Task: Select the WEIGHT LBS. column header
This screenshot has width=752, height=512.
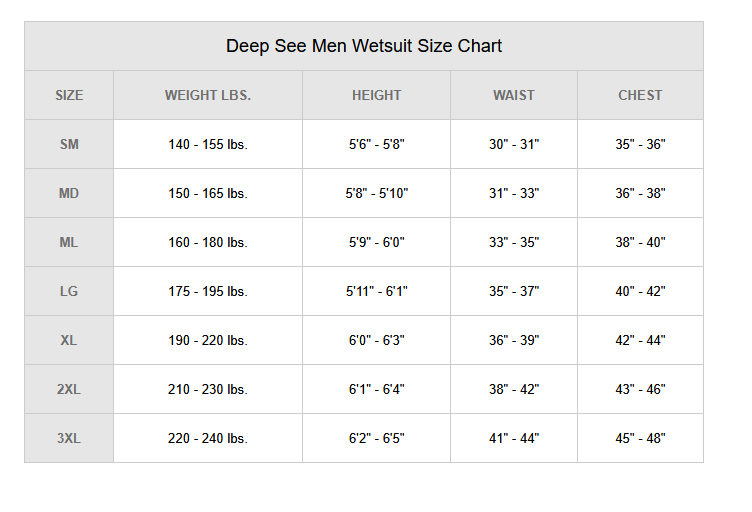Action: click(x=208, y=95)
